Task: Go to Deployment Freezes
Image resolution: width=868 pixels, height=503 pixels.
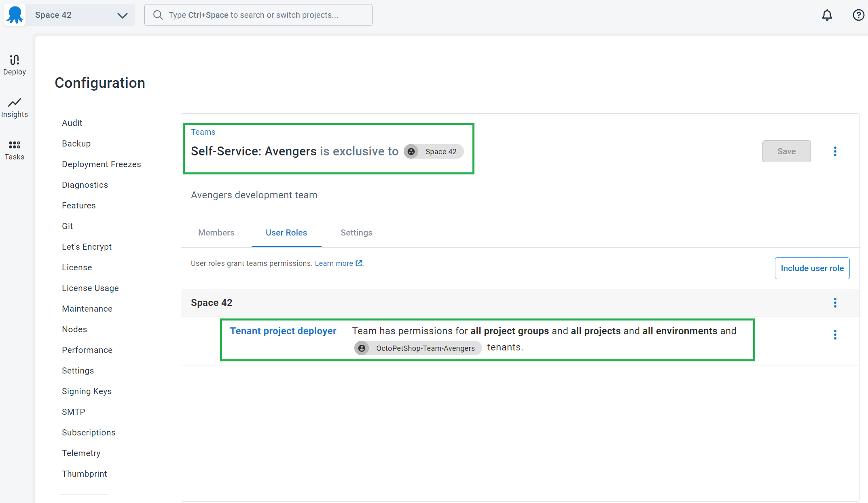Action: click(102, 164)
